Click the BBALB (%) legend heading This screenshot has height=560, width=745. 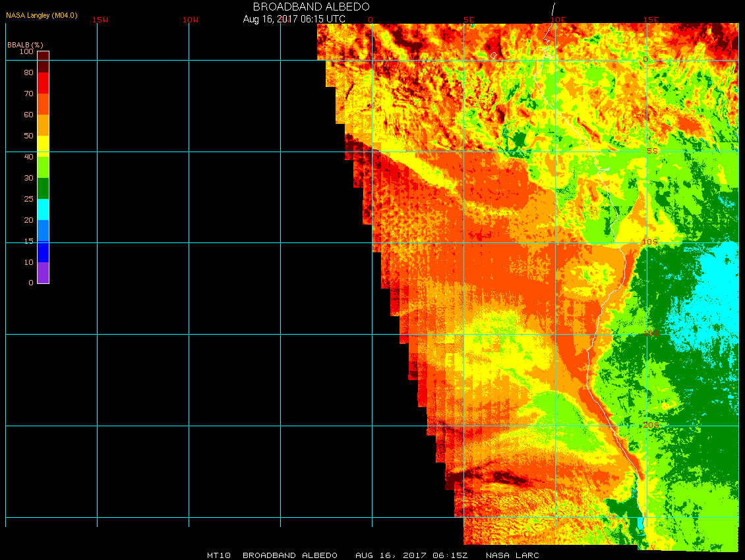point(25,44)
